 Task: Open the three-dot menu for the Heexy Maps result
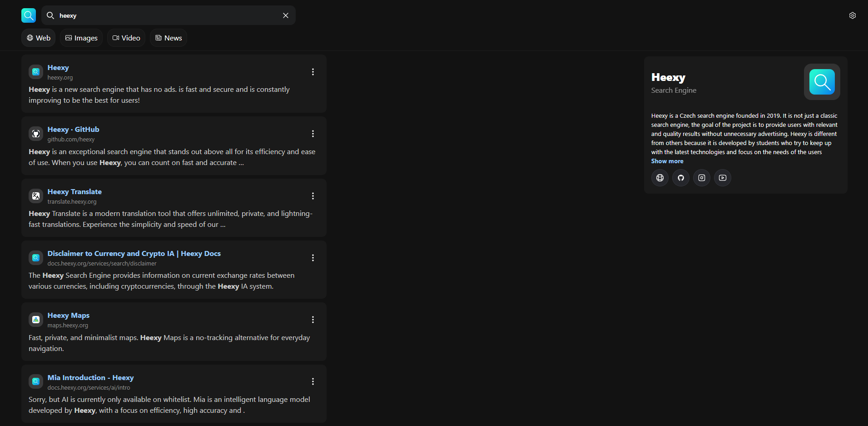point(313,320)
